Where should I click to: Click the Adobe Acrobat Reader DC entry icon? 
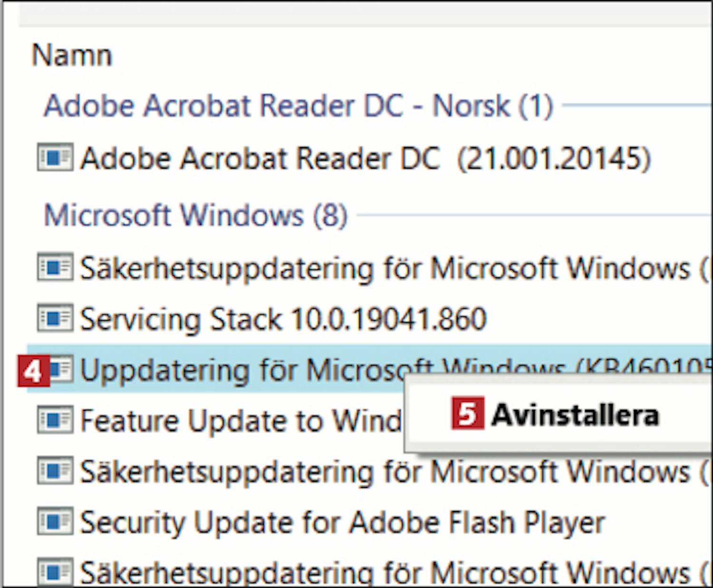55,157
